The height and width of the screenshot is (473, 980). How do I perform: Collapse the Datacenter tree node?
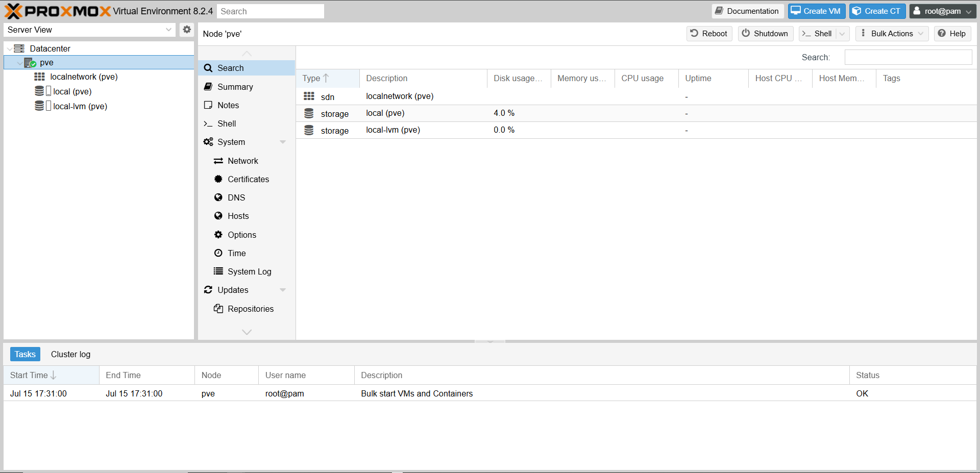[x=10, y=49]
